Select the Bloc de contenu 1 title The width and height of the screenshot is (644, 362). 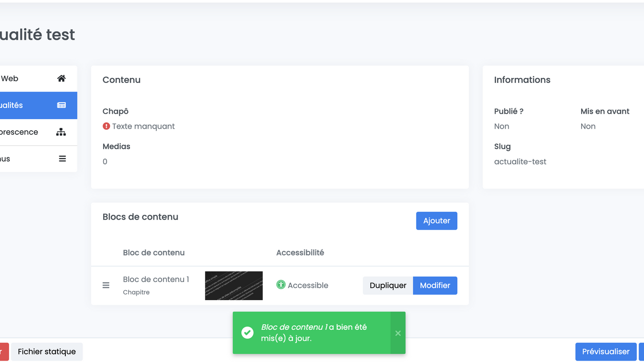point(156,280)
